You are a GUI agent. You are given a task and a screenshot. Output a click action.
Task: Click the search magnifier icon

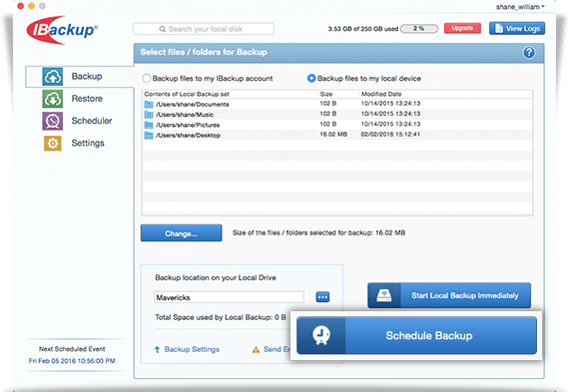162,29
